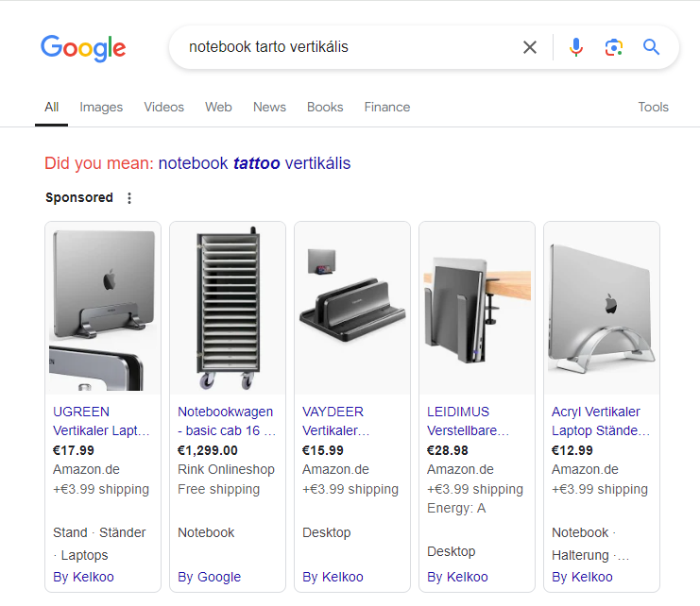Switch to the Videos tab

[x=163, y=107]
